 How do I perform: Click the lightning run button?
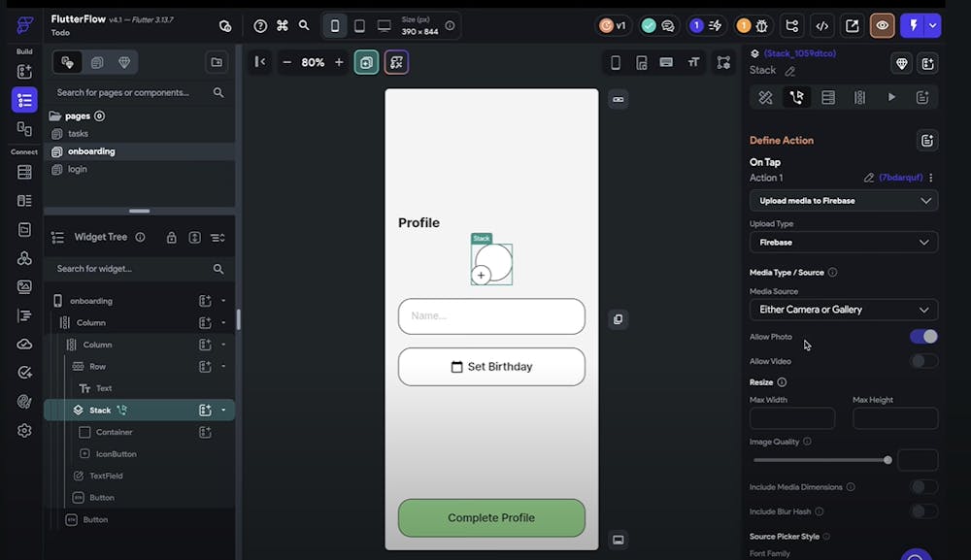913,26
